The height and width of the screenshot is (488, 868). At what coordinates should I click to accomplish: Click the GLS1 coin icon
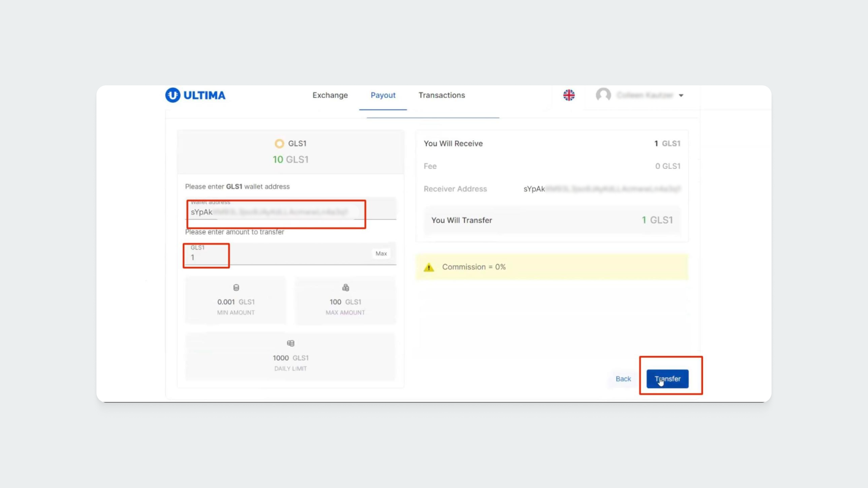click(279, 144)
